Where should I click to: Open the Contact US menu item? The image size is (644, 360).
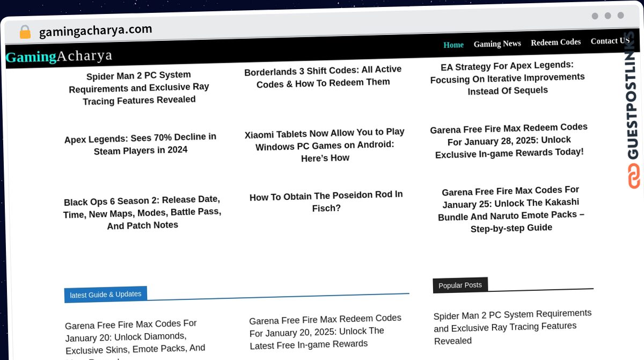click(x=610, y=41)
